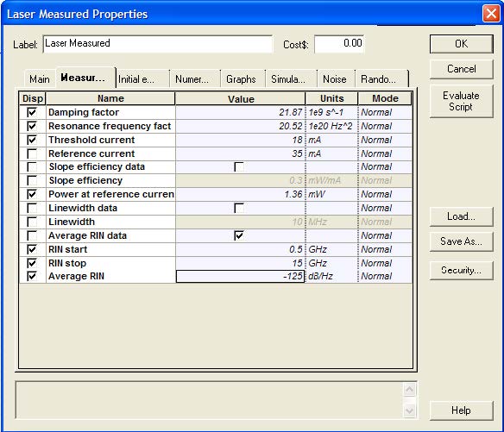Toggle Disp checkbox for RIN start
This screenshot has width=504, height=432.
(x=32, y=249)
